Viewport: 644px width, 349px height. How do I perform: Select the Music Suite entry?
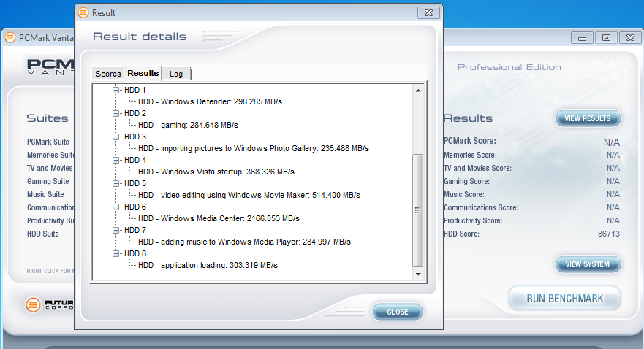coord(45,194)
